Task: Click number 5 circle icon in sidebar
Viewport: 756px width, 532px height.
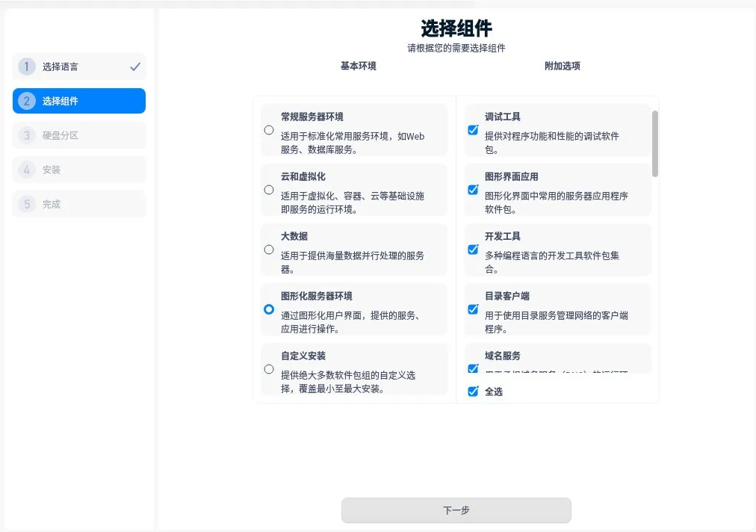Action: [x=26, y=204]
